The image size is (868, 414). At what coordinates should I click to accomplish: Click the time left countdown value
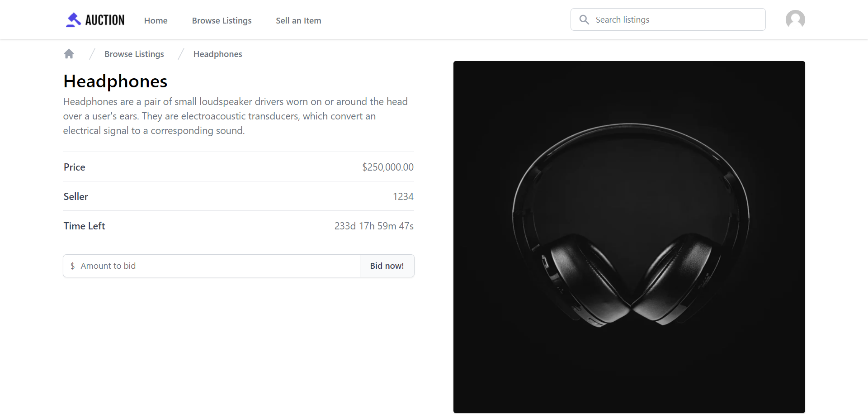tap(373, 226)
